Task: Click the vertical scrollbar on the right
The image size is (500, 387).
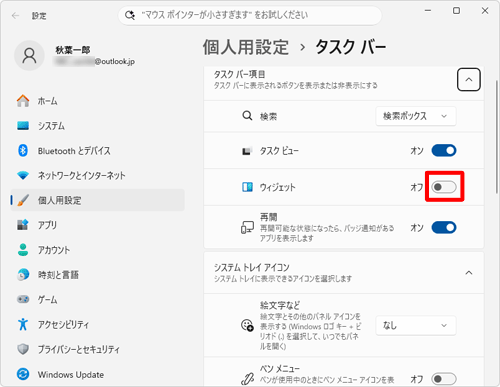Action: pos(497,137)
